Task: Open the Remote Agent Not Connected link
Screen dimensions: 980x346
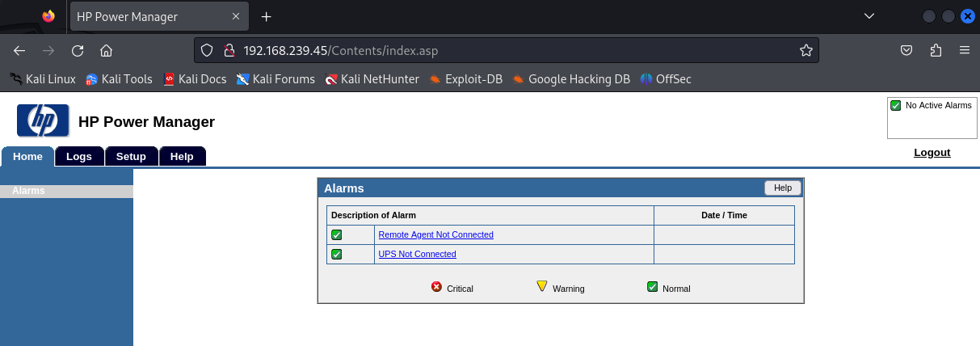Action: pyautogui.click(x=435, y=234)
